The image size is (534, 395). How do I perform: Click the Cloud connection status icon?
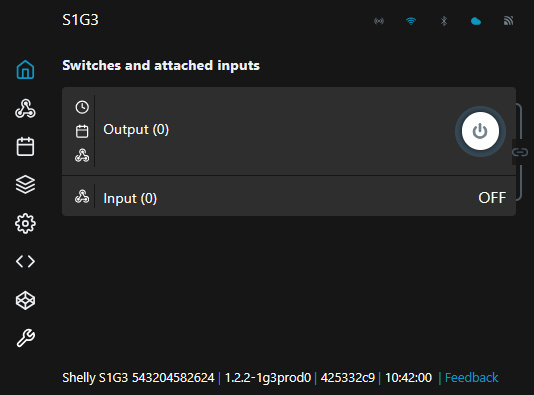pos(476,21)
